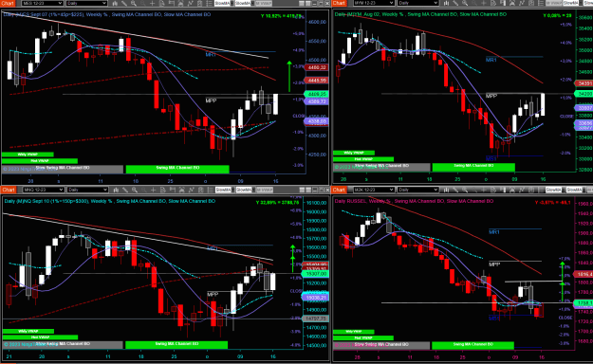Click zoom in magnifier in MES chart toolbar
The width and height of the screenshot is (593, 364).
point(134,3)
